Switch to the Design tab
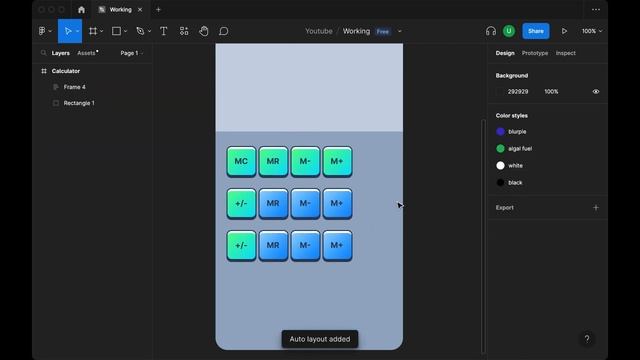Image resolution: width=640 pixels, height=360 pixels. point(505,53)
